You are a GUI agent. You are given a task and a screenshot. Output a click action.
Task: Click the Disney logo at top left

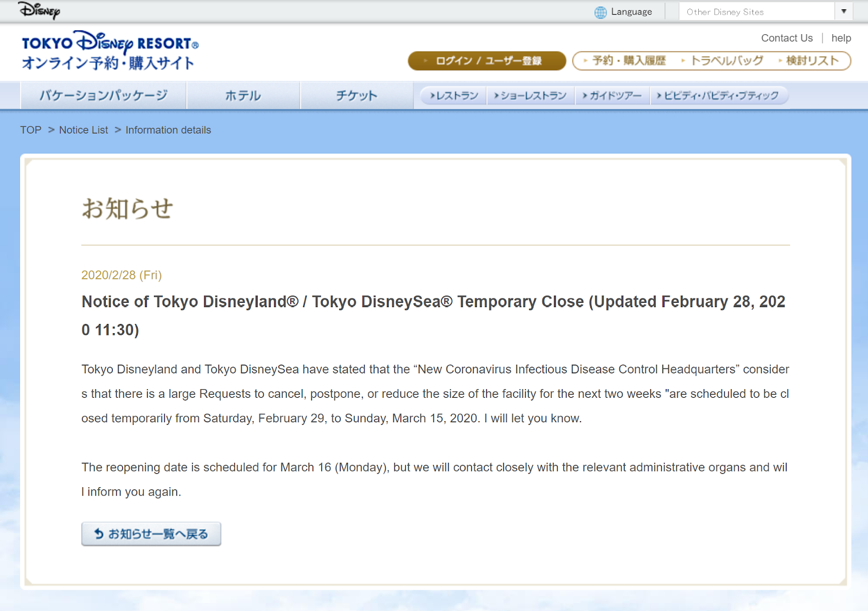[39, 10]
